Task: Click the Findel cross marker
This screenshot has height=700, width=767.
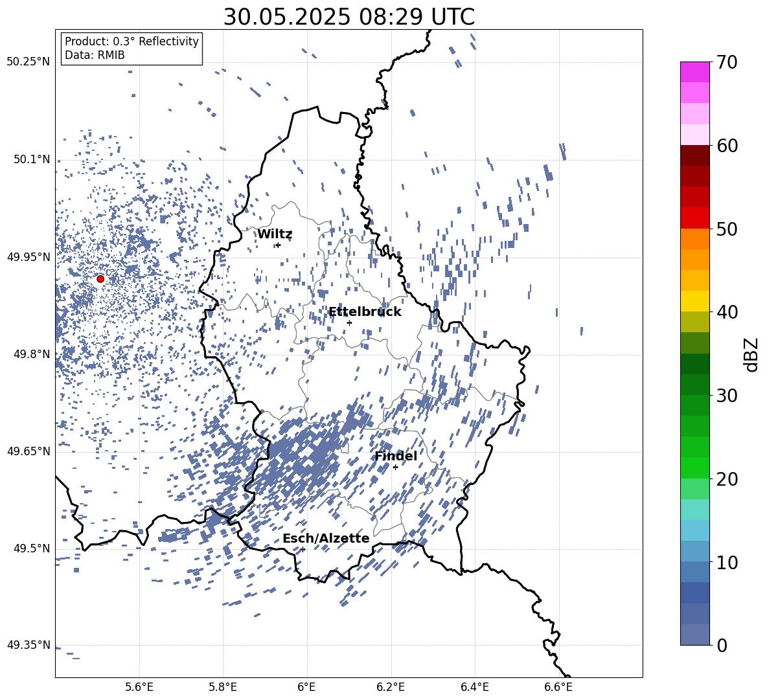Action: pos(395,468)
